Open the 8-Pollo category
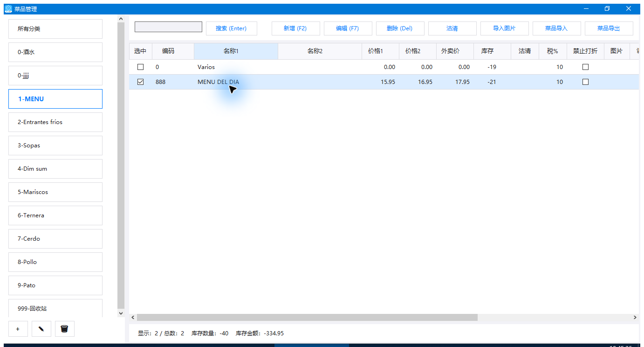644x347 pixels. 55,262
